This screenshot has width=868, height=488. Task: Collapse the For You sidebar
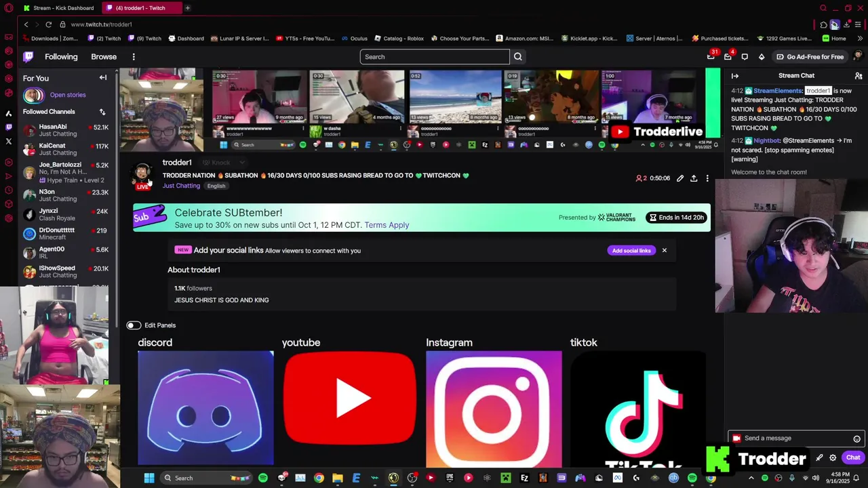[103, 78]
